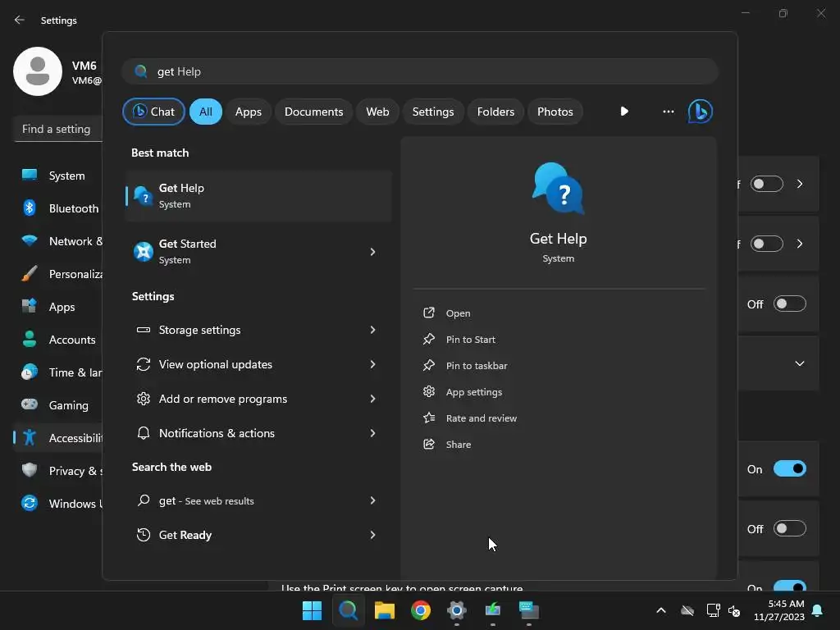Open the Bing icon in search panel

click(x=701, y=112)
